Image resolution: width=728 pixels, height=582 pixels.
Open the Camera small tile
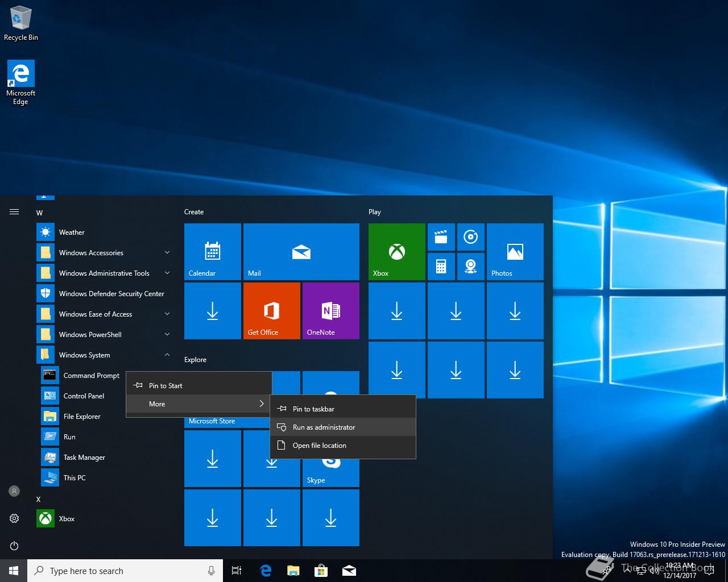tap(471, 267)
